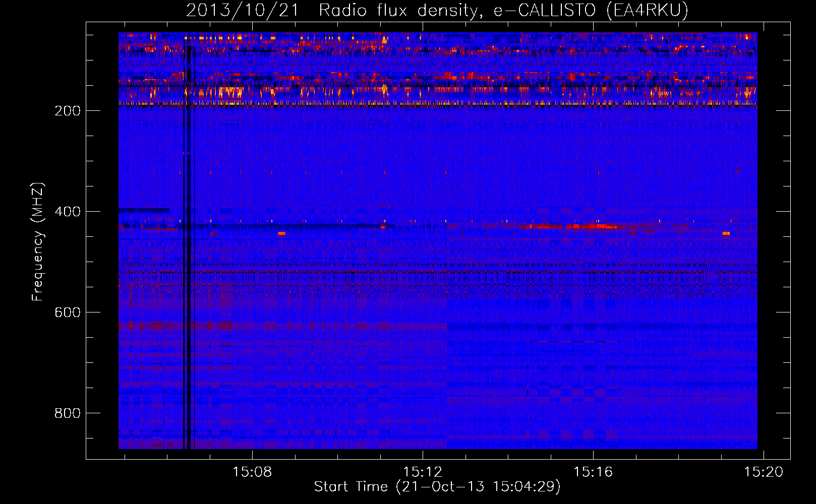Select the 800 frequency axis label

tap(68, 413)
